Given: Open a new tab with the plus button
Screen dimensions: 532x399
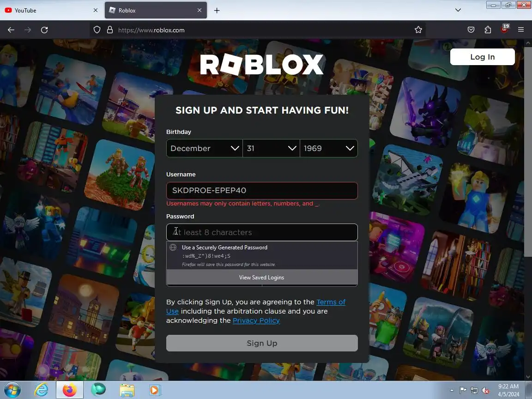Looking at the screenshot, I should [217, 11].
